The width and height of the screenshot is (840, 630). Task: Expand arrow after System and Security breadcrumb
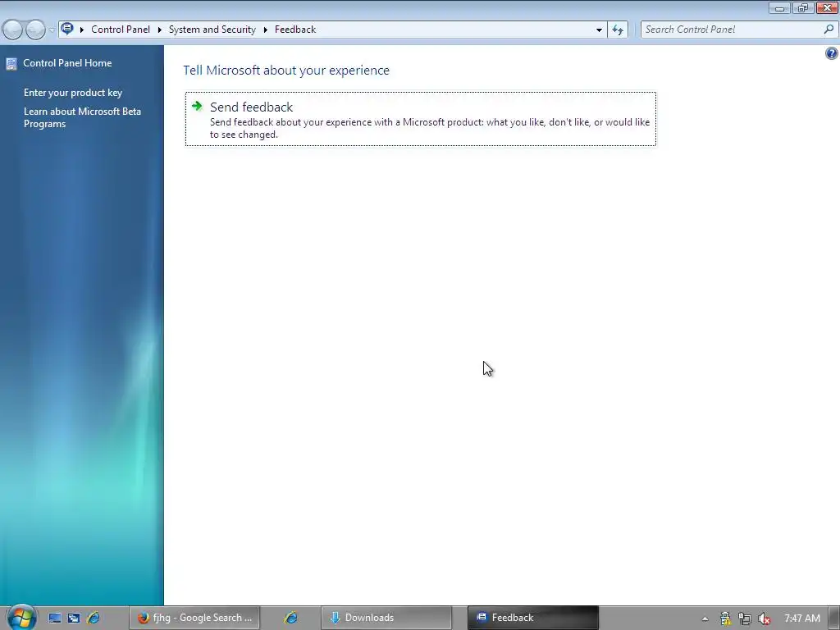click(265, 30)
